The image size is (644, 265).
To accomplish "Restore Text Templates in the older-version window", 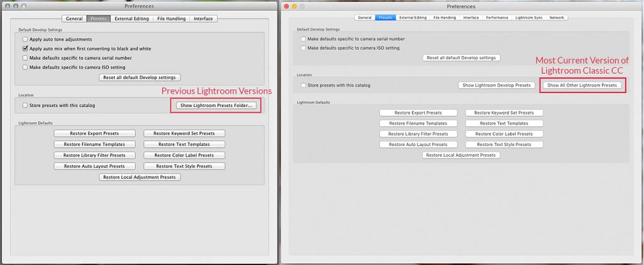I will tap(184, 144).
